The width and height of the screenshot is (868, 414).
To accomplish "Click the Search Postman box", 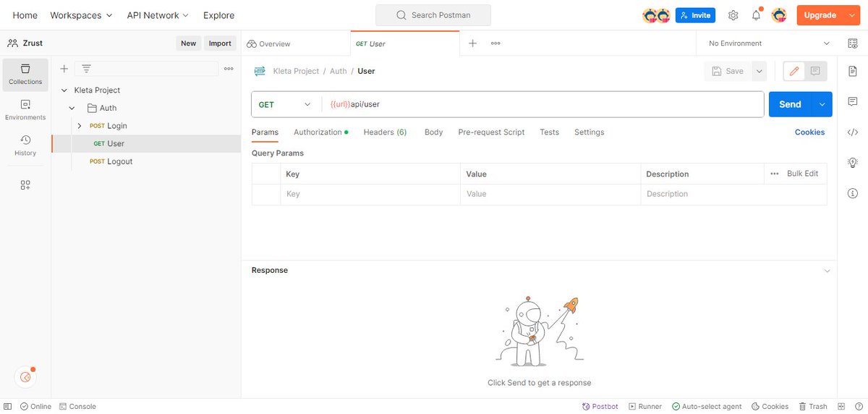I will tap(433, 15).
